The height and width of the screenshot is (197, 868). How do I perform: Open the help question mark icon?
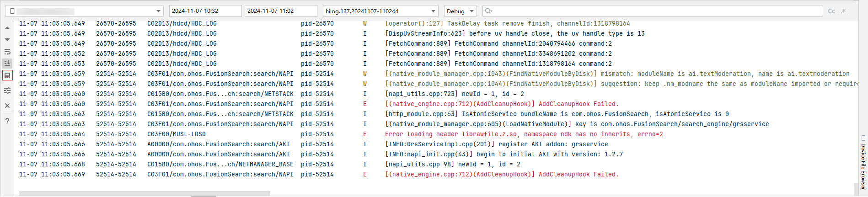coord(7,121)
